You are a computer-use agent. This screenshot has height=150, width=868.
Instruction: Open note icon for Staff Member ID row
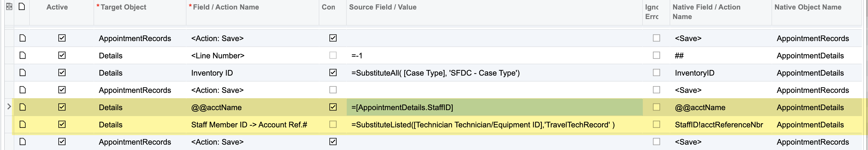23,124
